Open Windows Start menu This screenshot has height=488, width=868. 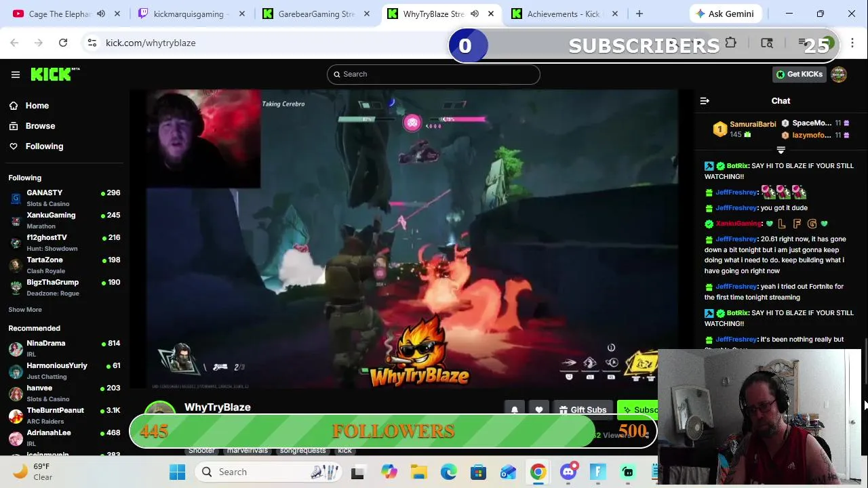tap(178, 472)
